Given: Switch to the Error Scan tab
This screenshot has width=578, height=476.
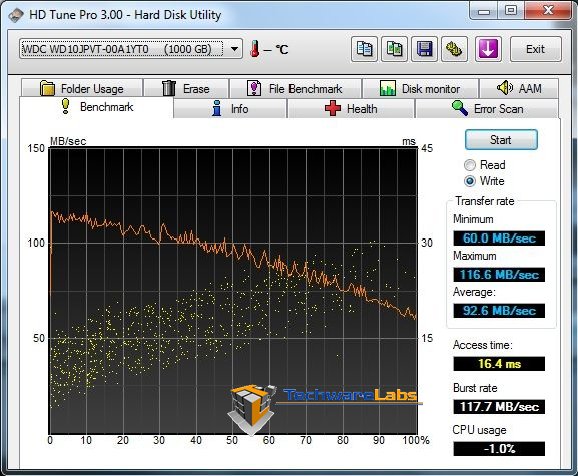Looking at the screenshot, I should point(487,109).
